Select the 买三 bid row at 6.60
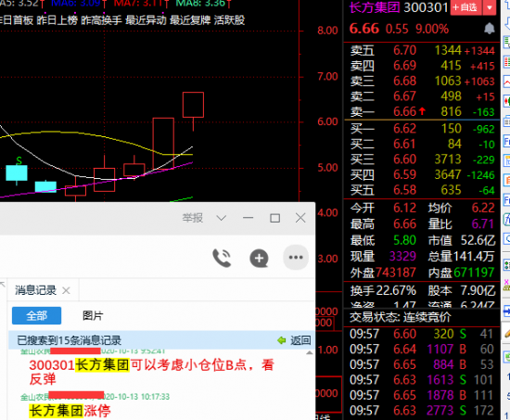 pos(422,159)
